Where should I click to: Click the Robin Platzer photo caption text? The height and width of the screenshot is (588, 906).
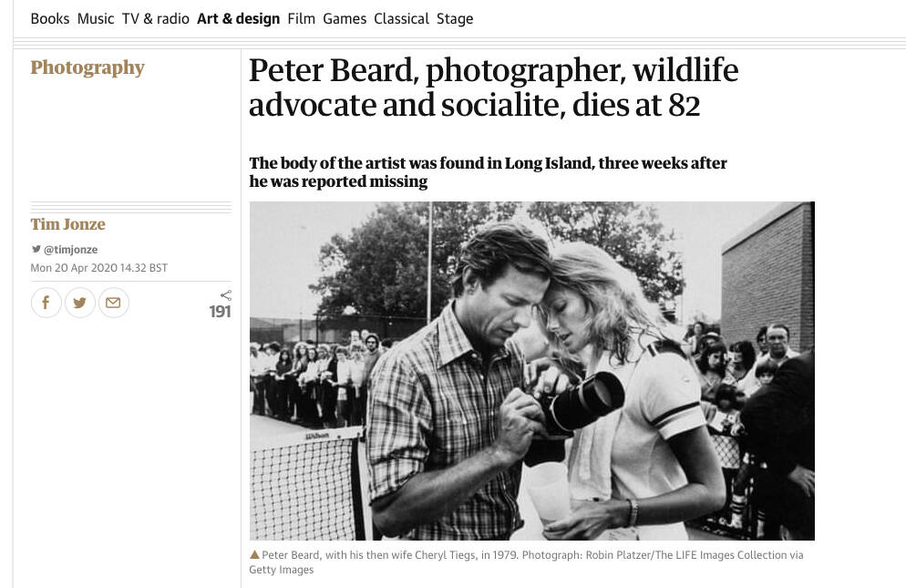tap(526, 562)
